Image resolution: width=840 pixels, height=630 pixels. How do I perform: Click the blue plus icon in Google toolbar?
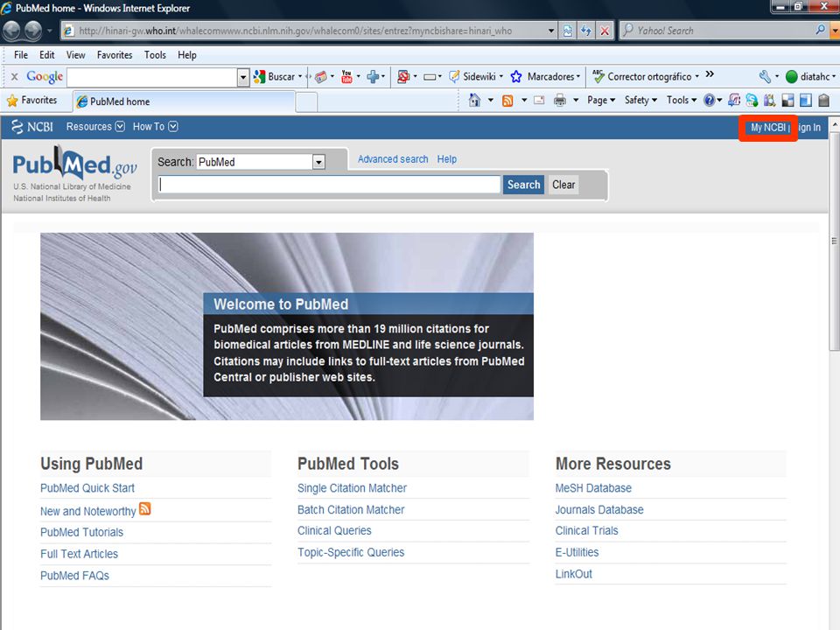pos(373,77)
